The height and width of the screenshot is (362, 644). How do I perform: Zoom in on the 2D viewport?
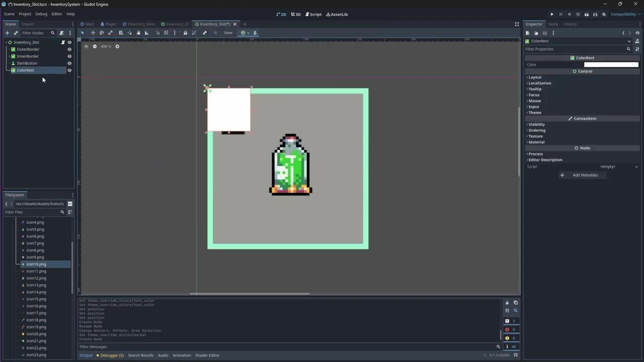click(117, 46)
